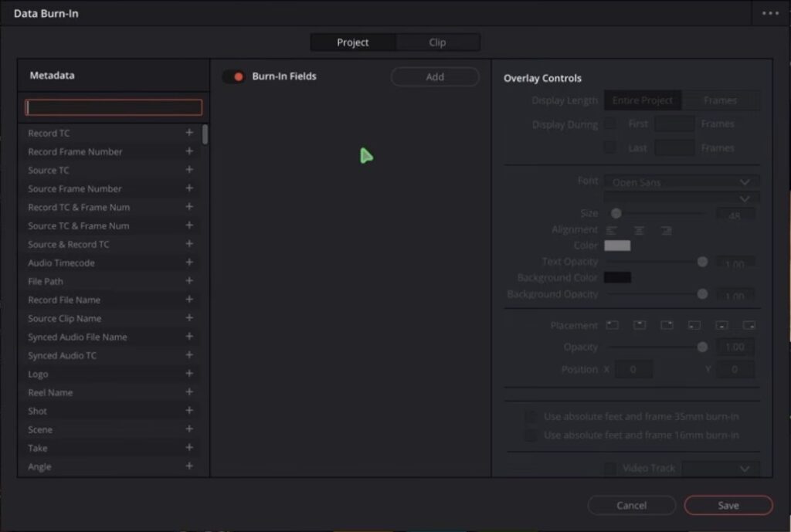Screen dimensions: 791x532
Task: Add Synced Audio File Name field
Action: click(x=189, y=337)
